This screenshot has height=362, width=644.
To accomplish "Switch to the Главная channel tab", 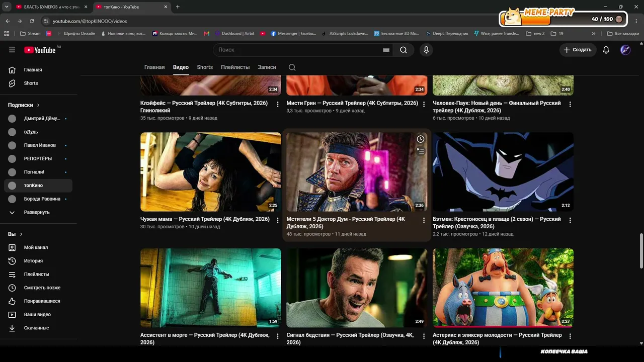I will (x=154, y=67).
